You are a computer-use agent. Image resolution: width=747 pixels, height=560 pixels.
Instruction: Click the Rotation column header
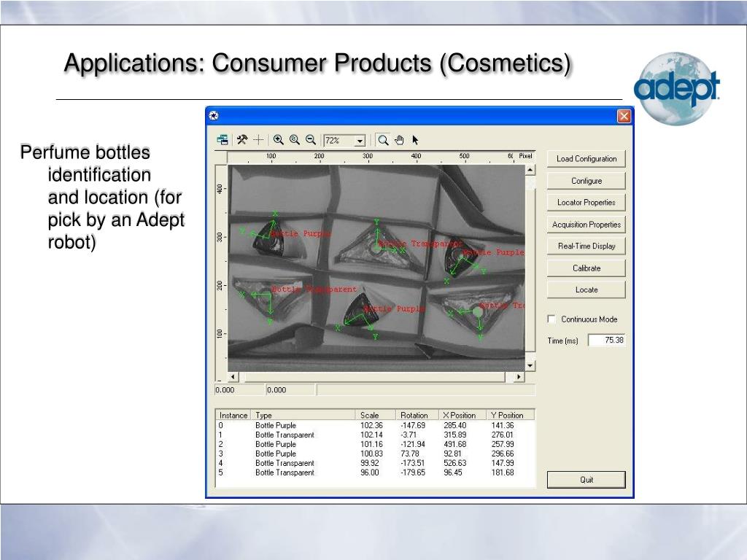417,415
